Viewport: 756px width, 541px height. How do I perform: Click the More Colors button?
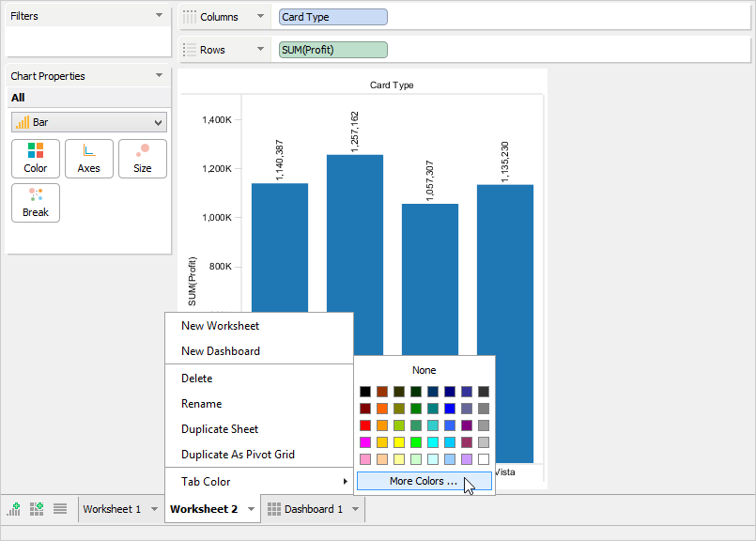424,481
